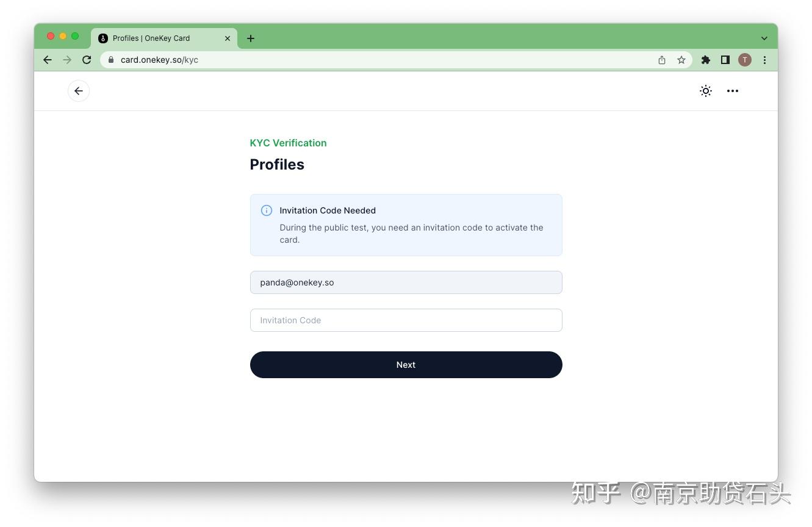Screen dimensions: 812x527
Task: Reload the page with refresh icon
Action: tap(87, 60)
